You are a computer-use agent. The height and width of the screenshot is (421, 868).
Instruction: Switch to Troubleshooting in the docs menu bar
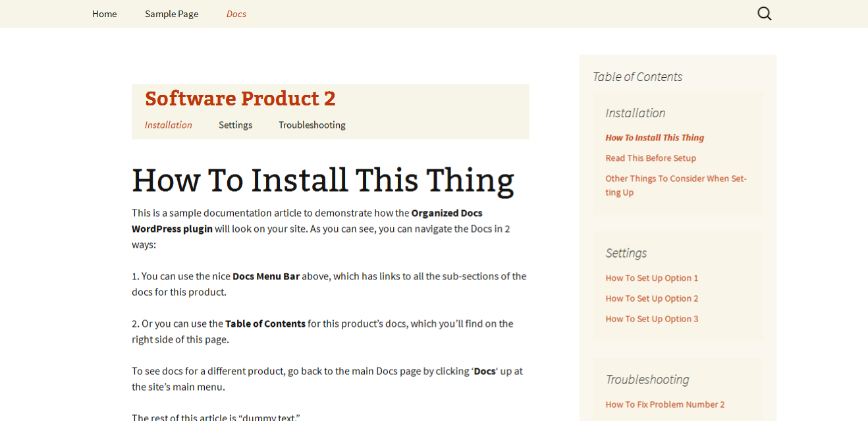pyautogui.click(x=312, y=125)
